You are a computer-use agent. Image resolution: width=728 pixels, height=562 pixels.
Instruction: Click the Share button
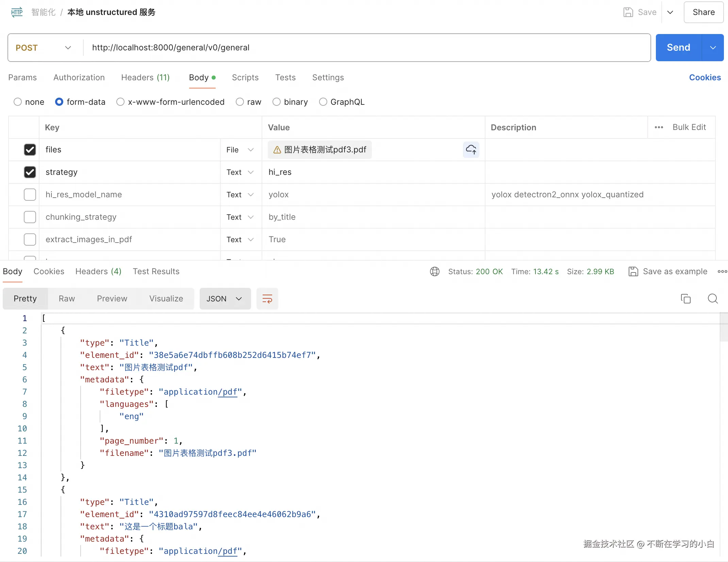pos(703,12)
